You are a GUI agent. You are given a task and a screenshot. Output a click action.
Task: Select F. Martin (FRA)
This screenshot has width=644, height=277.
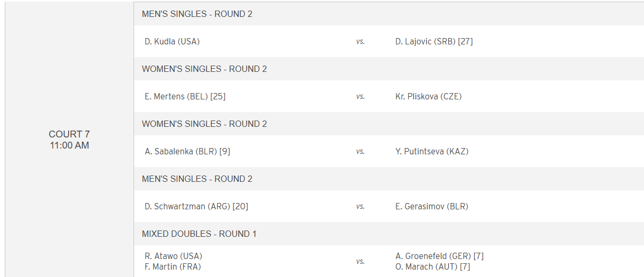coord(173,266)
